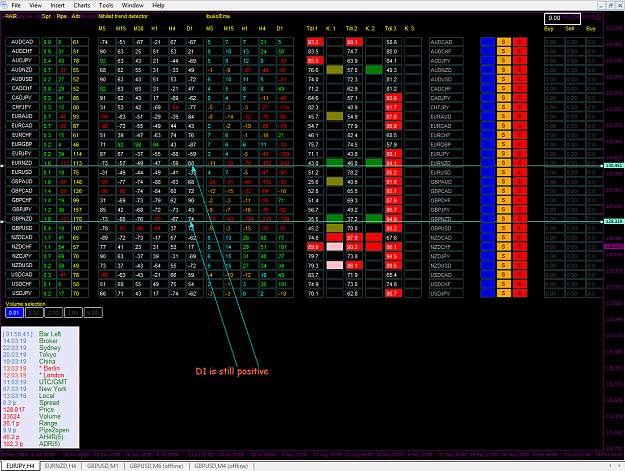Open the Help menu
The height and width of the screenshot is (471, 625).
[x=158, y=5]
